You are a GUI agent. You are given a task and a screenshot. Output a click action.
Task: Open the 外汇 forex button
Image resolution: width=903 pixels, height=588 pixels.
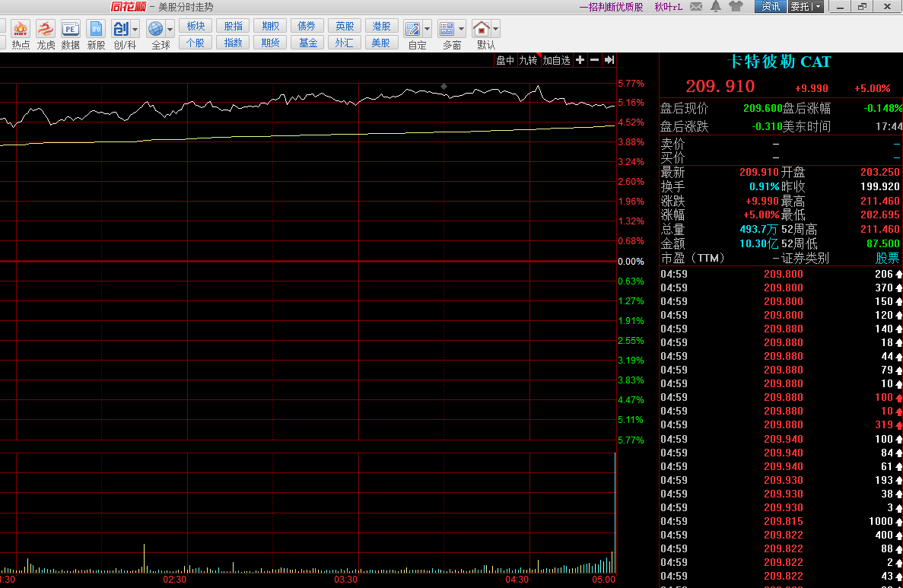pos(345,43)
